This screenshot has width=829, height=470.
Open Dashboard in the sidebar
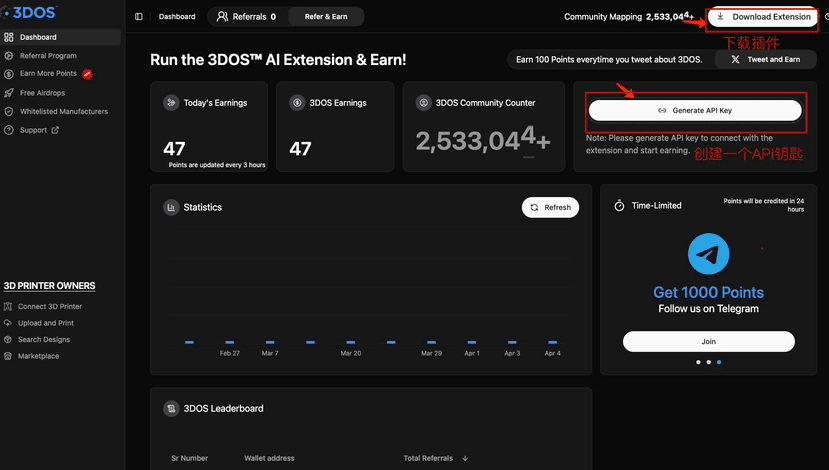(60, 37)
